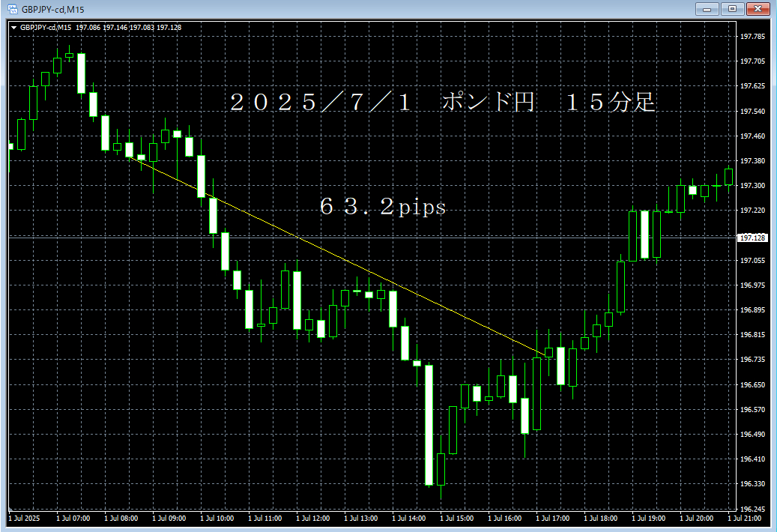The height and width of the screenshot is (532, 777).
Task: Select the yellow trendline on the chart
Action: click(337, 259)
